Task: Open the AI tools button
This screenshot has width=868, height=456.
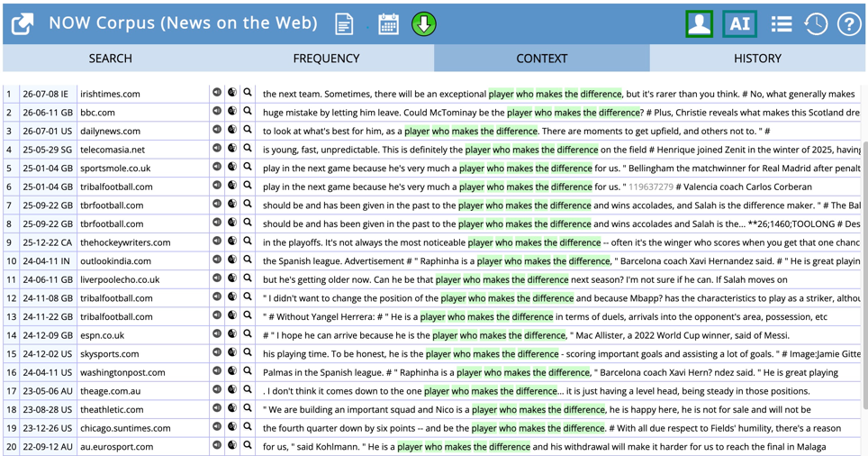Action: click(739, 23)
